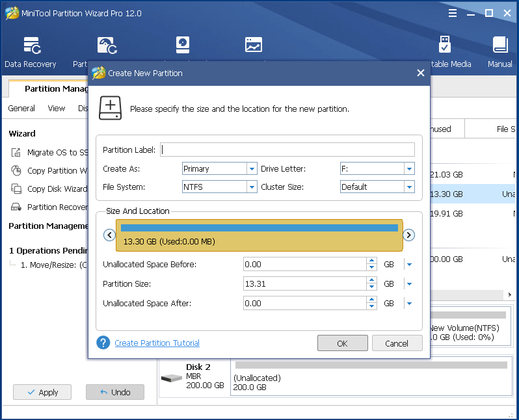This screenshot has height=420, width=519.
Task: Cancel the Create New Partition dialog
Action: pos(397,343)
